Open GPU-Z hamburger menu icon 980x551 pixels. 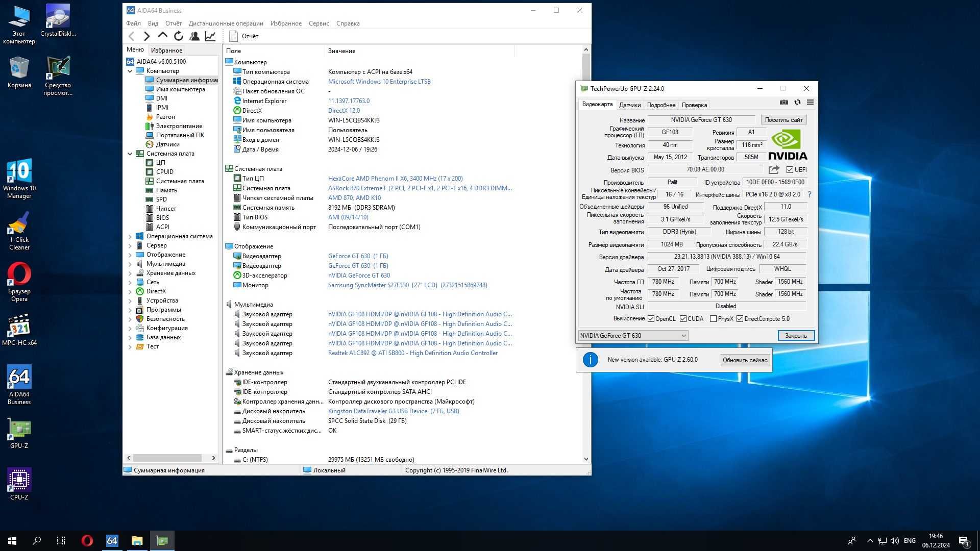[810, 103]
